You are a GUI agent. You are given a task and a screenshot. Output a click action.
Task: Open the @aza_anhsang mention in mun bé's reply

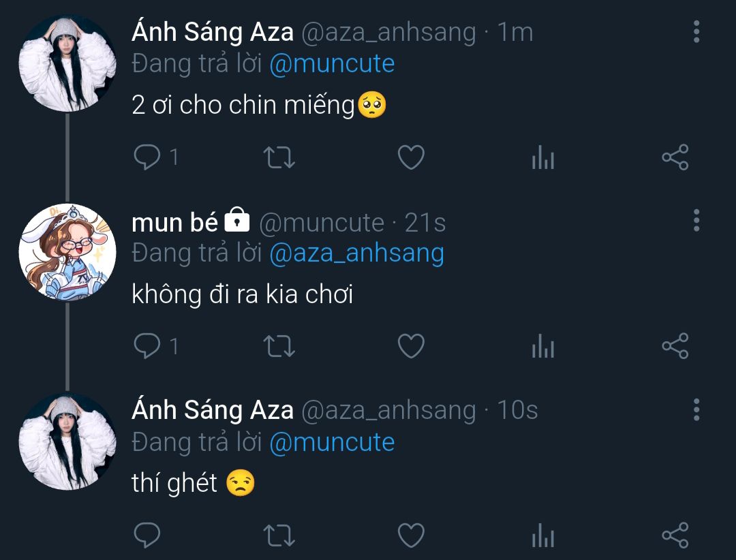tap(356, 253)
